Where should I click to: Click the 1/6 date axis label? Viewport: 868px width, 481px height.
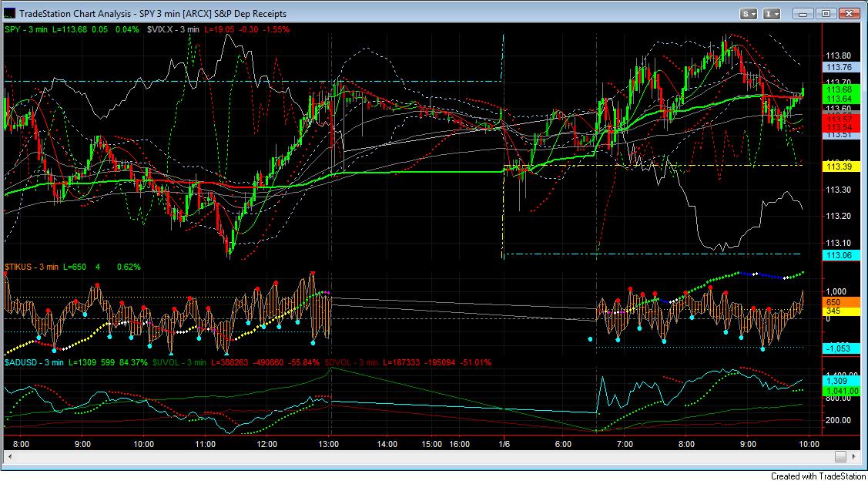point(505,444)
